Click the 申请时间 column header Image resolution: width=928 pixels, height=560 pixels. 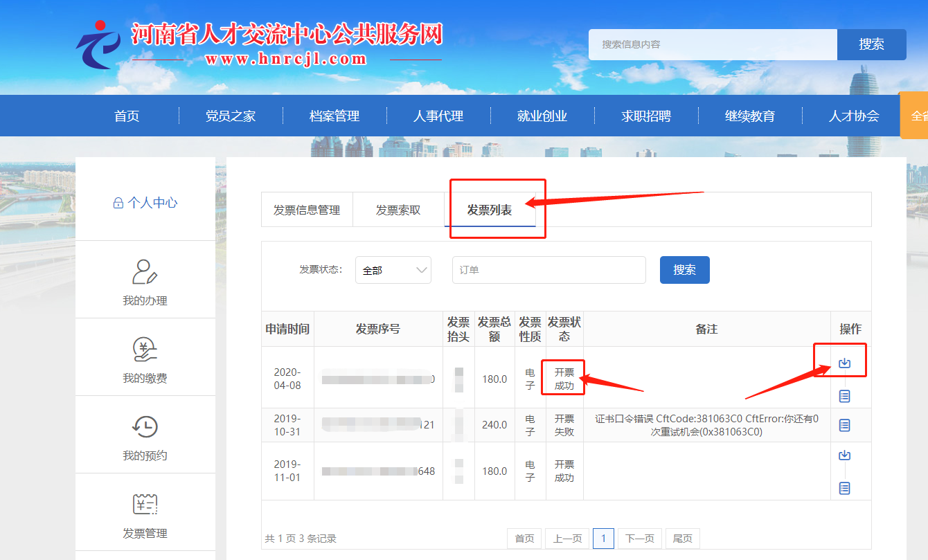pos(287,329)
